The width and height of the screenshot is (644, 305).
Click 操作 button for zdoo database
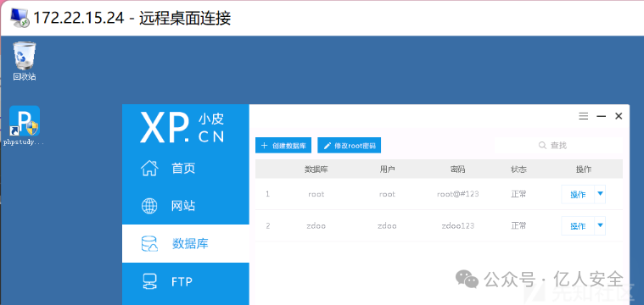pyautogui.click(x=578, y=226)
